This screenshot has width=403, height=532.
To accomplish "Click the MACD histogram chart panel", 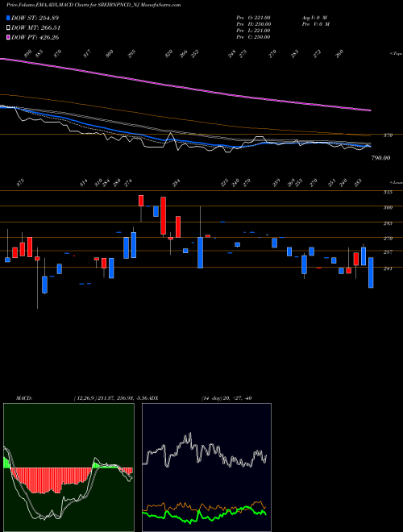I will coord(69,468).
